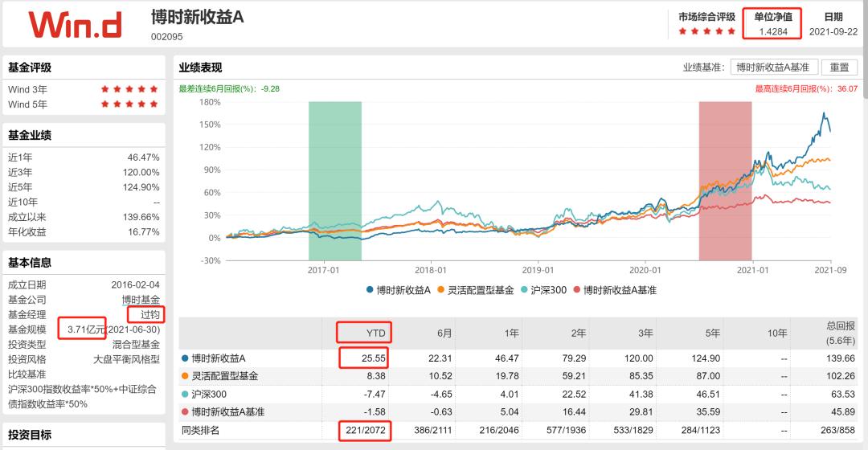The width and height of the screenshot is (868, 450).
Task: Click the green worst 6-month return band
Action: click(335, 181)
